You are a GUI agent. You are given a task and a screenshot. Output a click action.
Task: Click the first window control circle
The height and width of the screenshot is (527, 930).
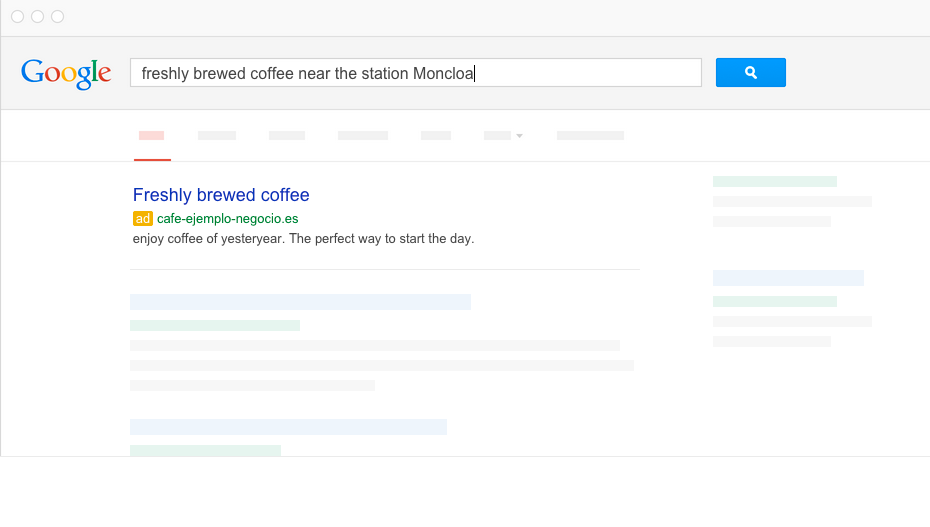18,17
